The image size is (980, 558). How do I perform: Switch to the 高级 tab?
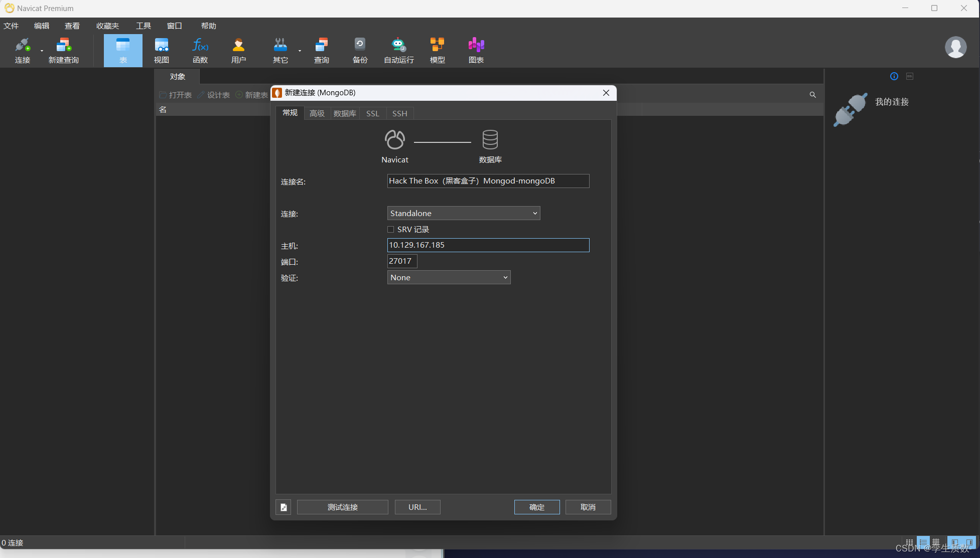point(317,113)
